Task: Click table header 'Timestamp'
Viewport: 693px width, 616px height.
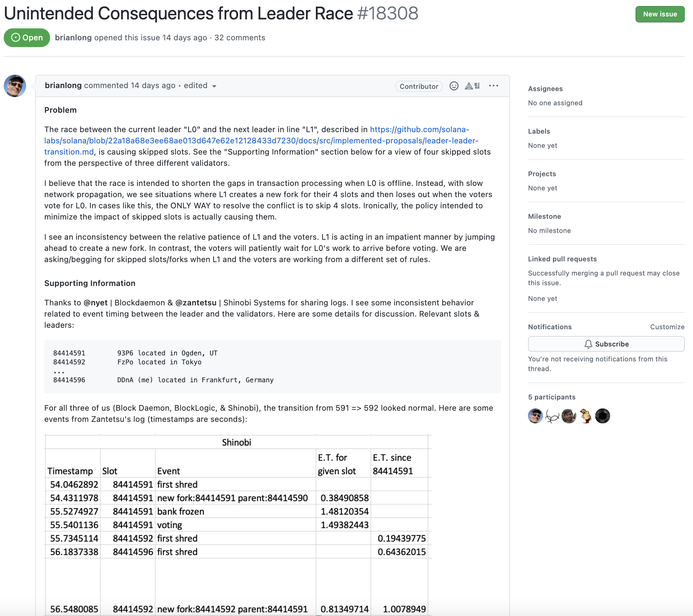Action: click(x=70, y=471)
